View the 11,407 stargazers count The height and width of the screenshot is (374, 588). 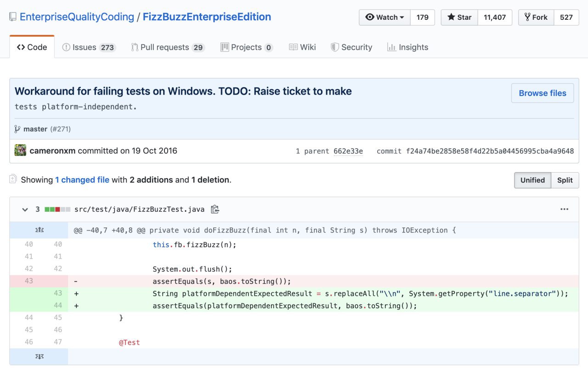[495, 17]
